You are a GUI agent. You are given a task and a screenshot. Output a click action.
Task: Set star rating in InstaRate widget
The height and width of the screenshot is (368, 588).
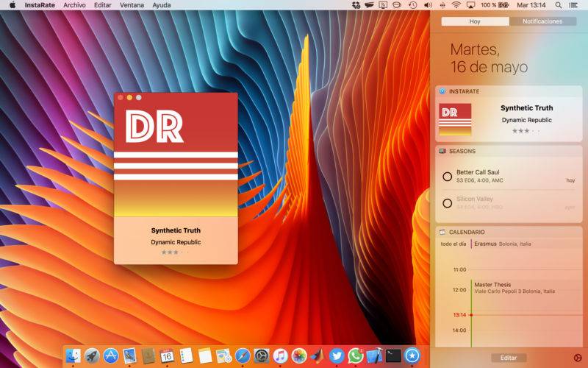pyautogui.click(x=526, y=131)
